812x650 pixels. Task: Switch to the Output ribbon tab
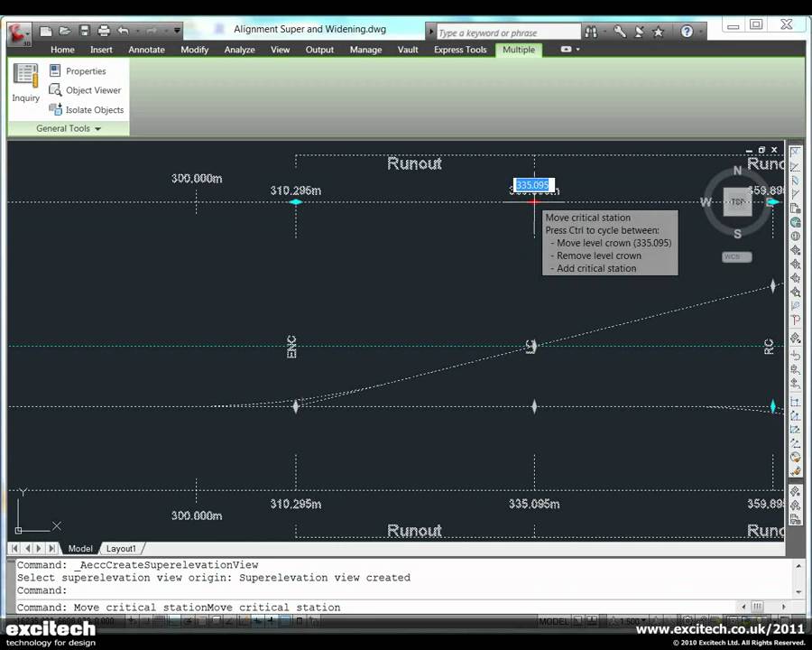(x=319, y=50)
